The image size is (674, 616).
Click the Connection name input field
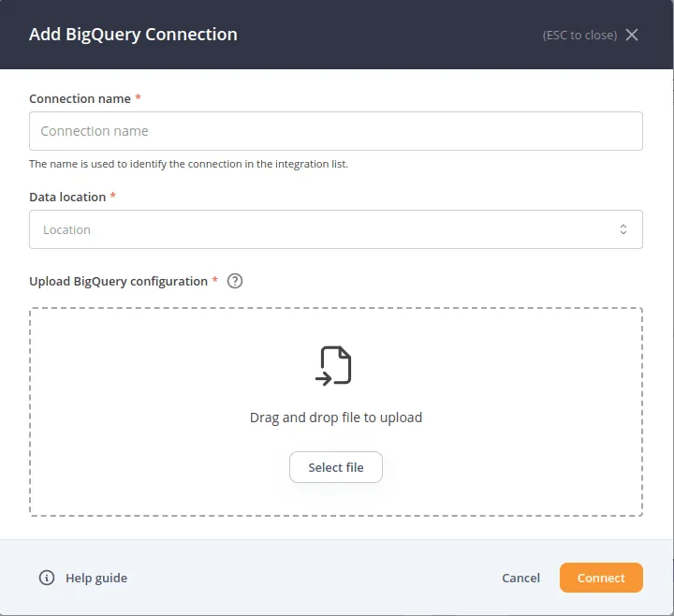(335, 131)
